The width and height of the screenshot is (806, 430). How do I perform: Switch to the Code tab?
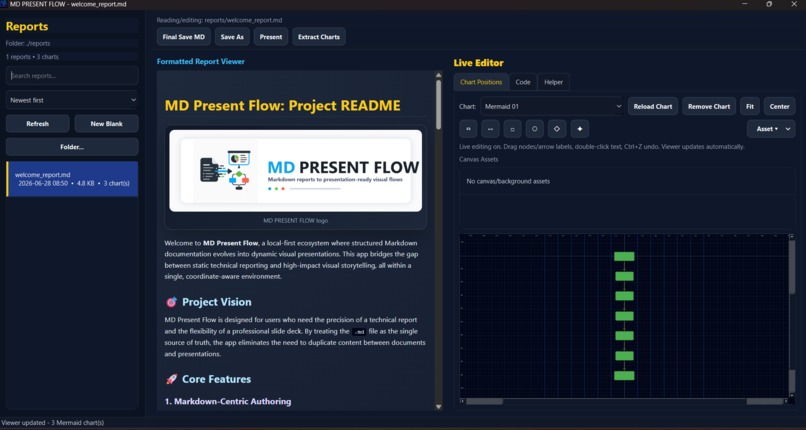(523, 82)
